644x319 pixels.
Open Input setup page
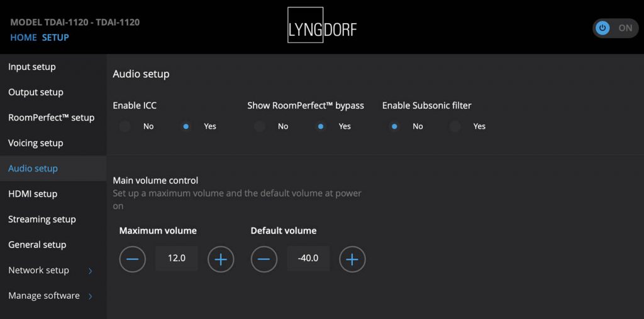[x=53, y=67]
